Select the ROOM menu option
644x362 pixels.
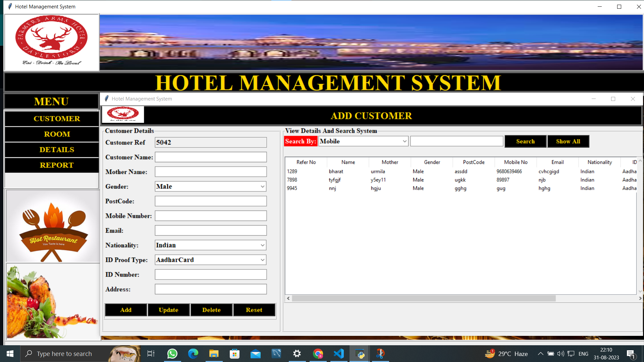57,134
